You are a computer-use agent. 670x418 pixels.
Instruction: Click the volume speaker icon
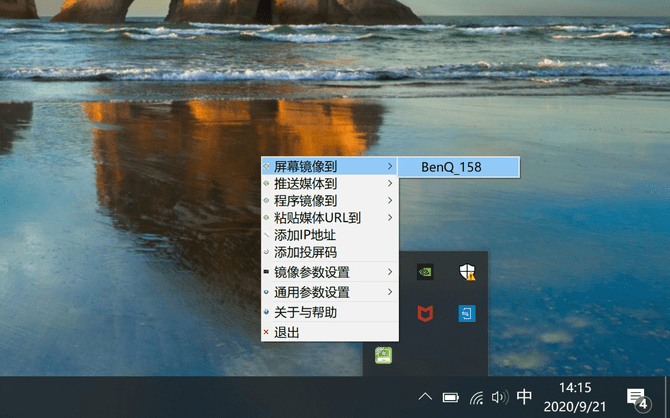pyautogui.click(x=500, y=397)
